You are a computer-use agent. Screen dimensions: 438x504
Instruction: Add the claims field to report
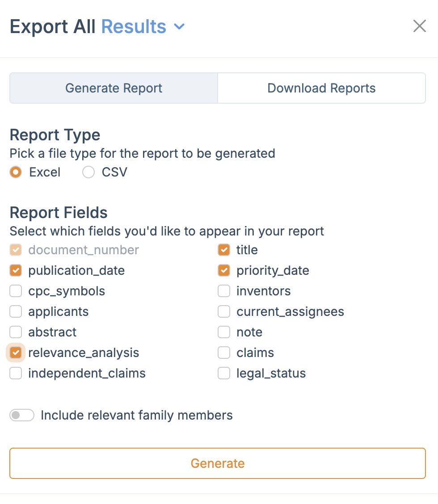click(x=224, y=353)
